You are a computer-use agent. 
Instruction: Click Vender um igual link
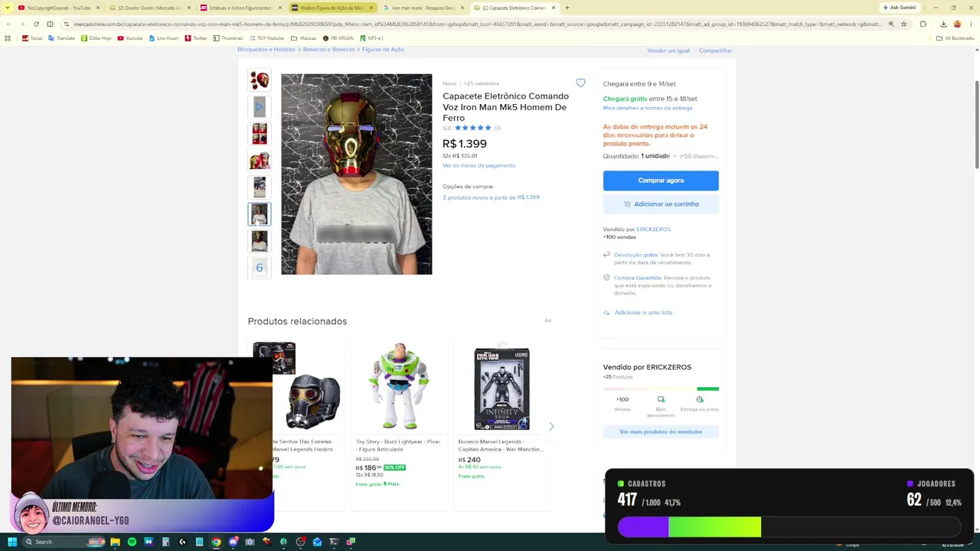coord(668,51)
